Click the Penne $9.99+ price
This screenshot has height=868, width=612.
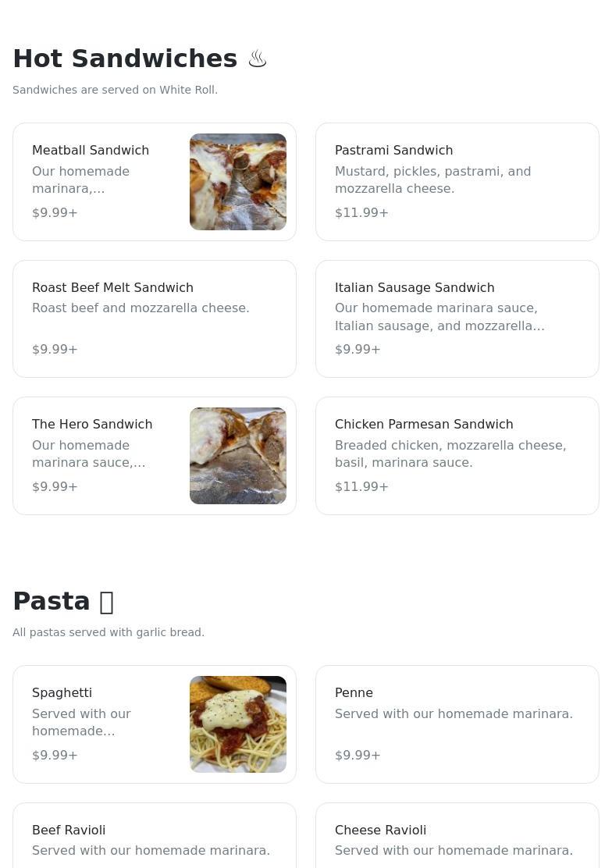click(358, 756)
